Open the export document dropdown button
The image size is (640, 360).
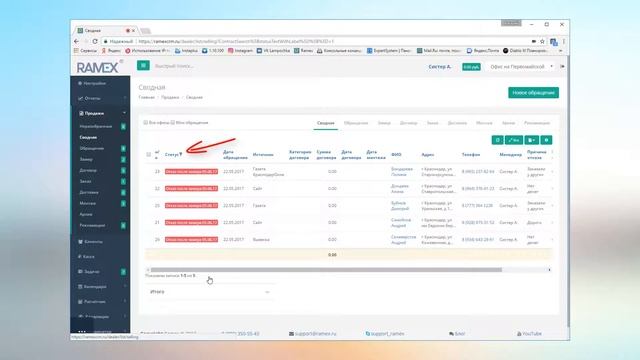point(531,140)
